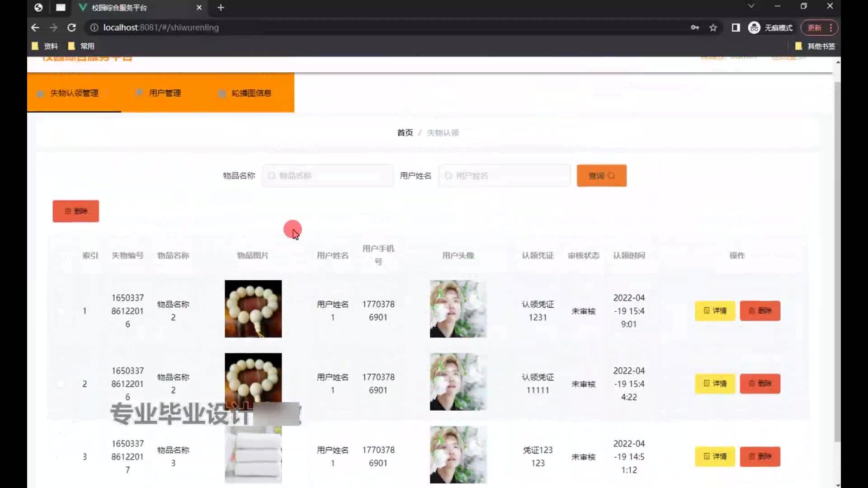Click the 查询 search button
This screenshot has height=488, width=868.
click(x=601, y=176)
